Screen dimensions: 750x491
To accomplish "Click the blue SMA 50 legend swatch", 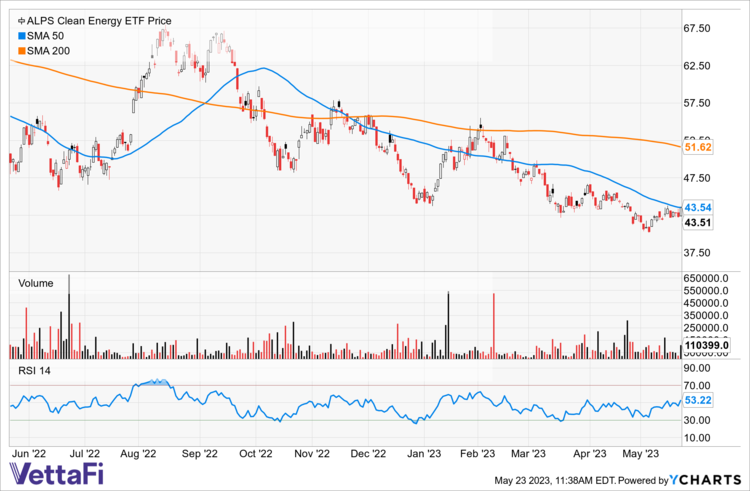I will pyautogui.click(x=12, y=35).
